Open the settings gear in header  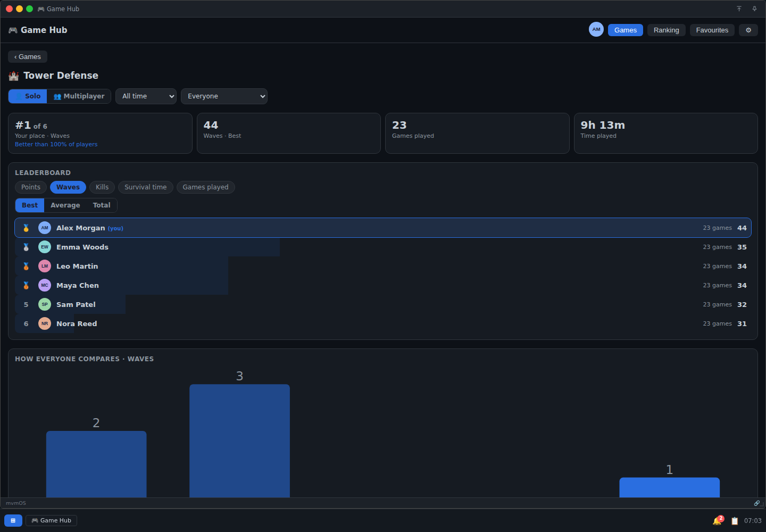click(748, 30)
